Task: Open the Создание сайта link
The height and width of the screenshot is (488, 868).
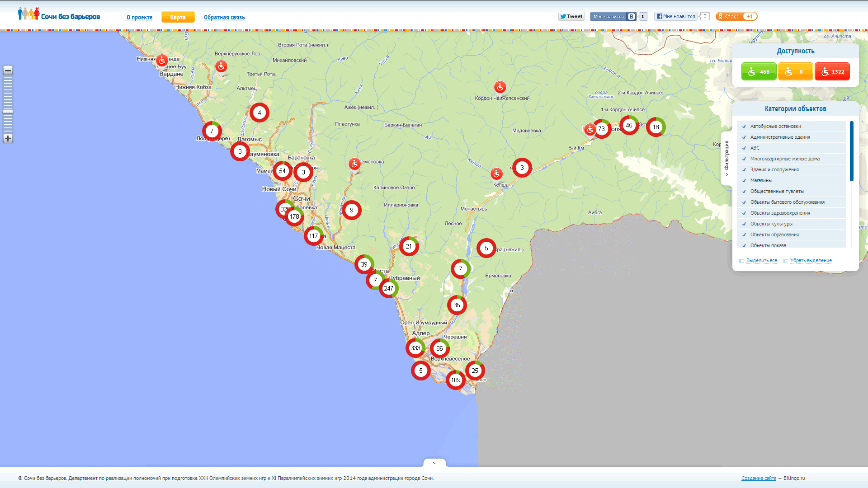Action: [759, 478]
